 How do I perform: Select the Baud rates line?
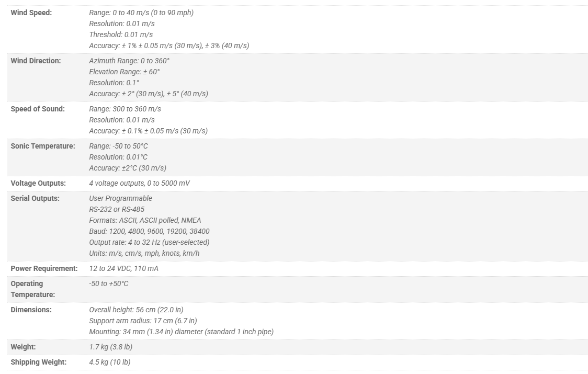pyautogui.click(x=149, y=231)
